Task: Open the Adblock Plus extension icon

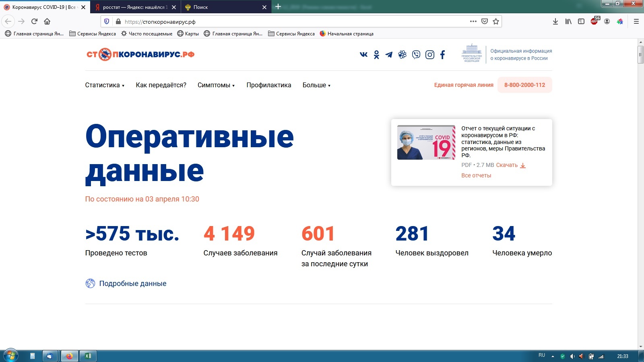Action: coord(594,21)
